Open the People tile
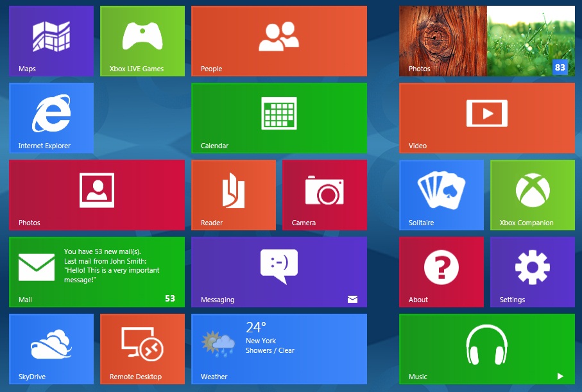 (x=279, y=41)
